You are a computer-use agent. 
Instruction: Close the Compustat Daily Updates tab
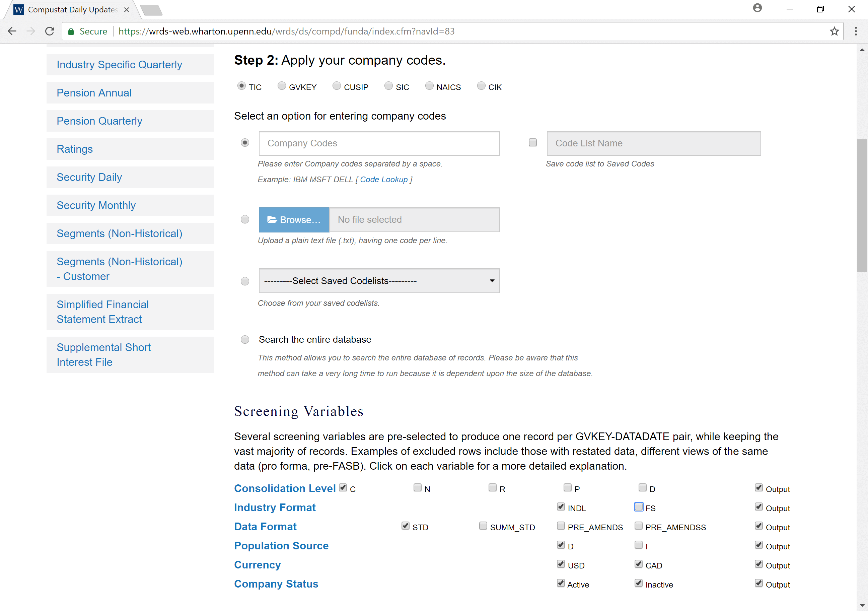point(127,10)
